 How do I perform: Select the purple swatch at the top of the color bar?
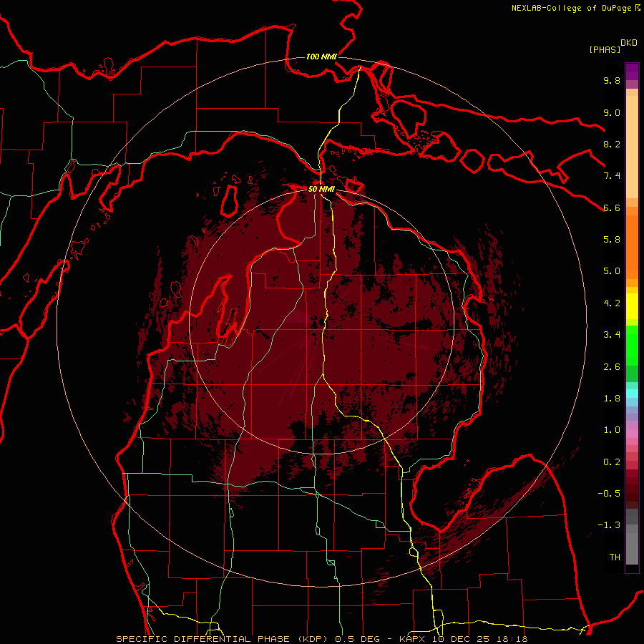coord(632,72)
